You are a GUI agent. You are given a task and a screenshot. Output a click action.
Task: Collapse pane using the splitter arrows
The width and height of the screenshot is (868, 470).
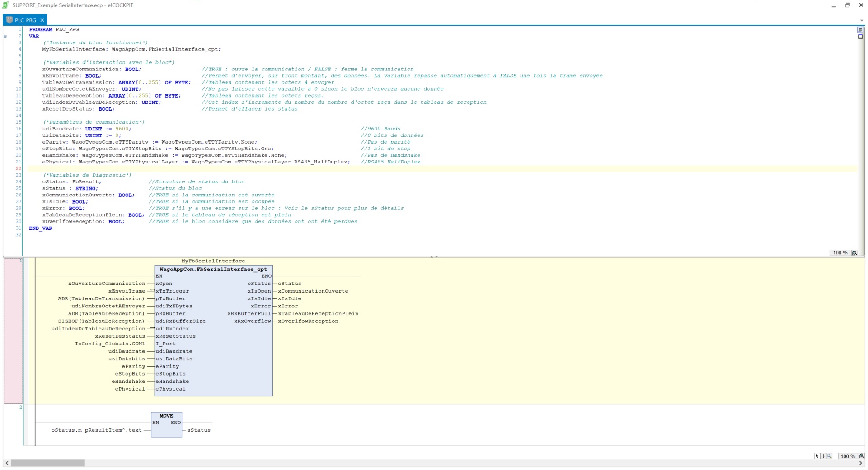(434, 256)
